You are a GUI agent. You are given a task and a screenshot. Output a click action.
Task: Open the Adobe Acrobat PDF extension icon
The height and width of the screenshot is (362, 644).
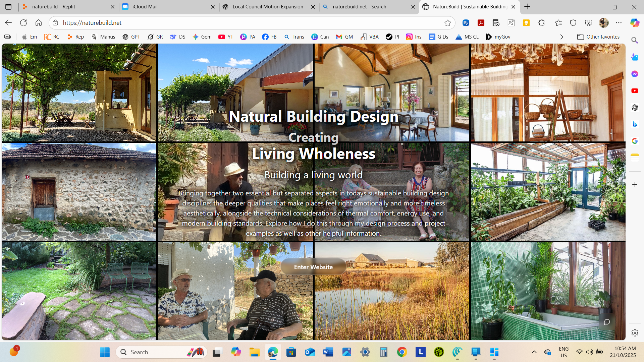(x=481, y=23)
